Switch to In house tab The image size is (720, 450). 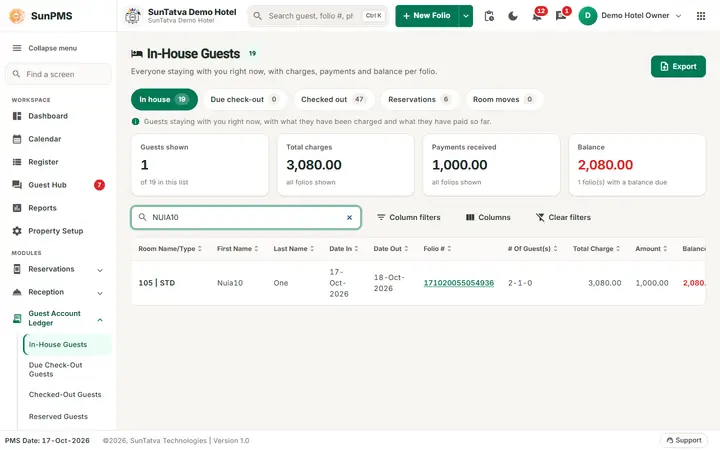(x=164, y=99)
